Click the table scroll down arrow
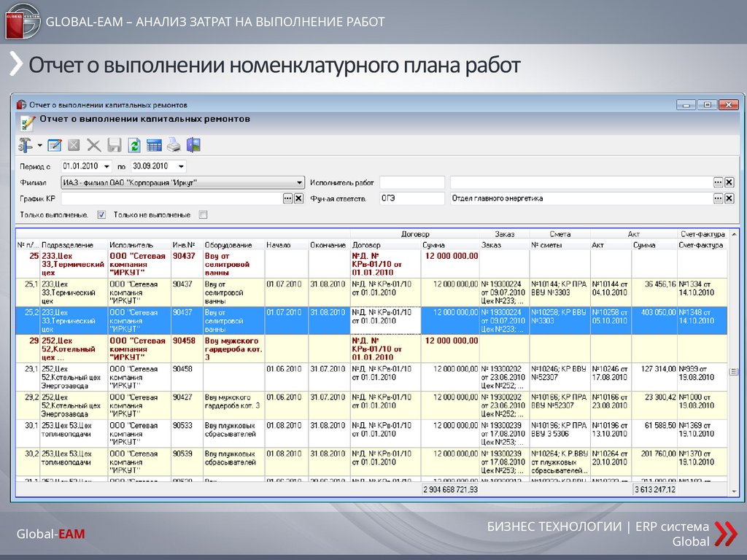The height and width of the screenshot is (560, 747). tap(734, 491)
